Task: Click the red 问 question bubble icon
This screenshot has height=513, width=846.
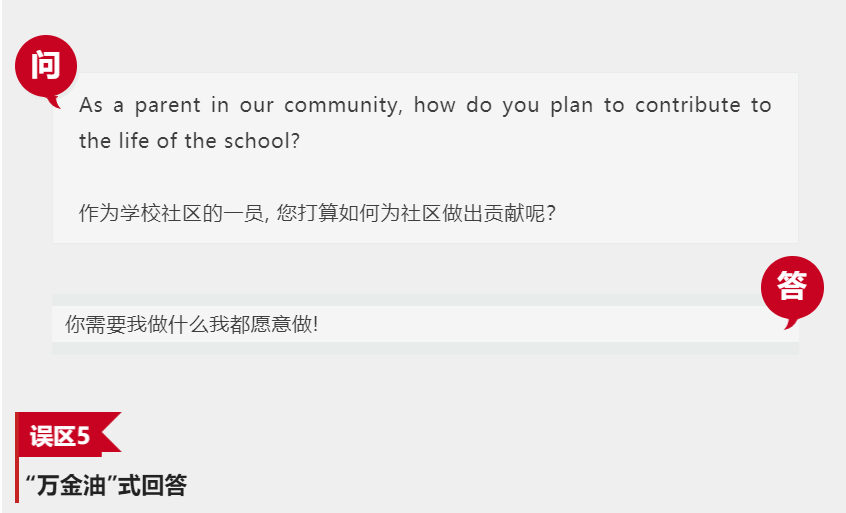Action: (x=45, y=67)
